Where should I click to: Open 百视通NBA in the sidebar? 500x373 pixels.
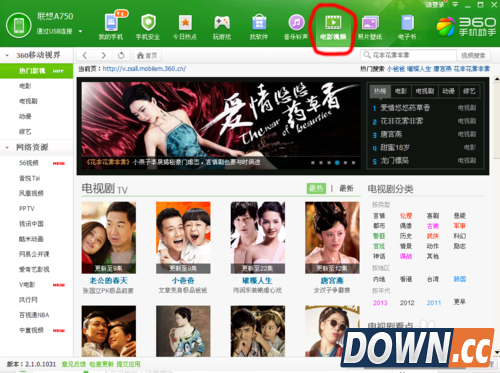[34, 315]
